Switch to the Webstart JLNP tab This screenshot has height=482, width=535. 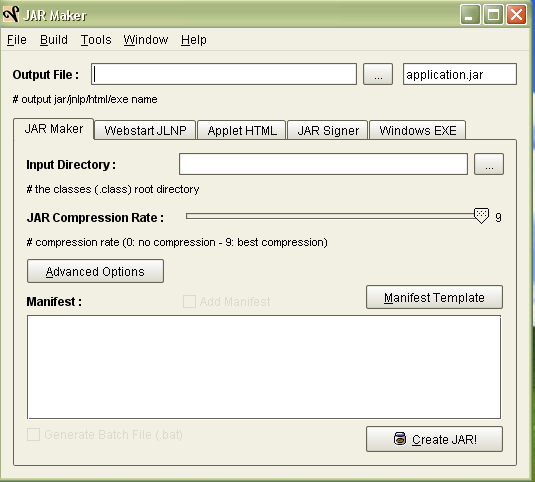click(x=145, y=130)
